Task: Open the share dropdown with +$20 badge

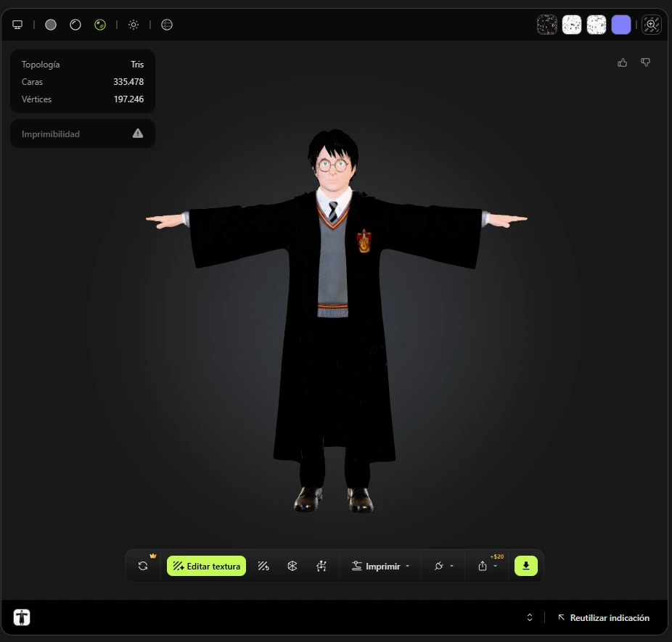Action: pos(488,566)
